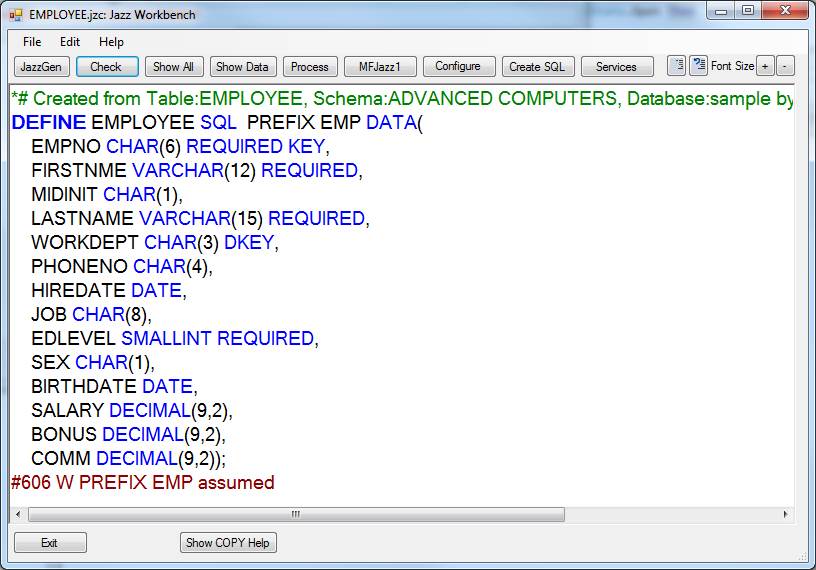Click the green 'Created from Table' comment line
The width and height of the screenshot is (816, 570).
pyautogui.click(x=402, y=98)
